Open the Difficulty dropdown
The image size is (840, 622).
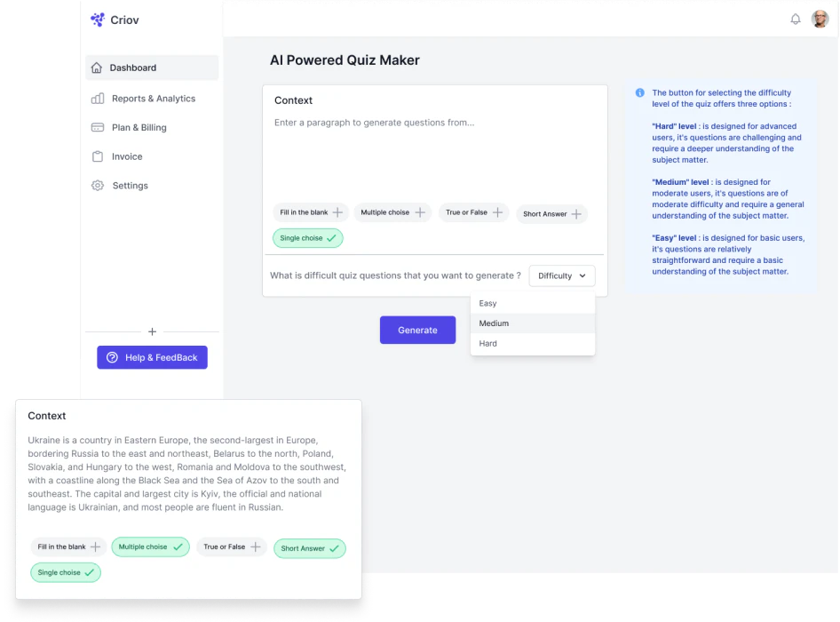[x=561, y=275]
